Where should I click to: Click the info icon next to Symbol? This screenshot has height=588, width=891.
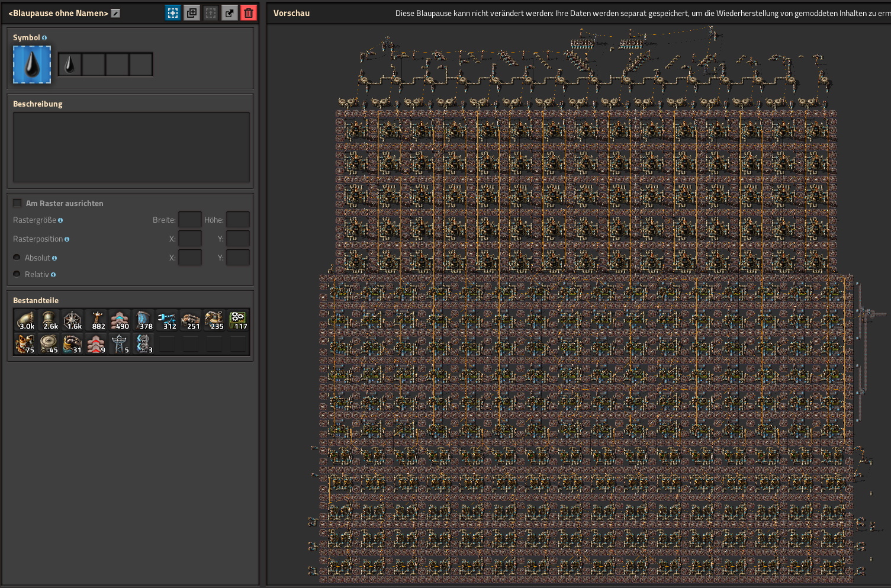point(44,38)
